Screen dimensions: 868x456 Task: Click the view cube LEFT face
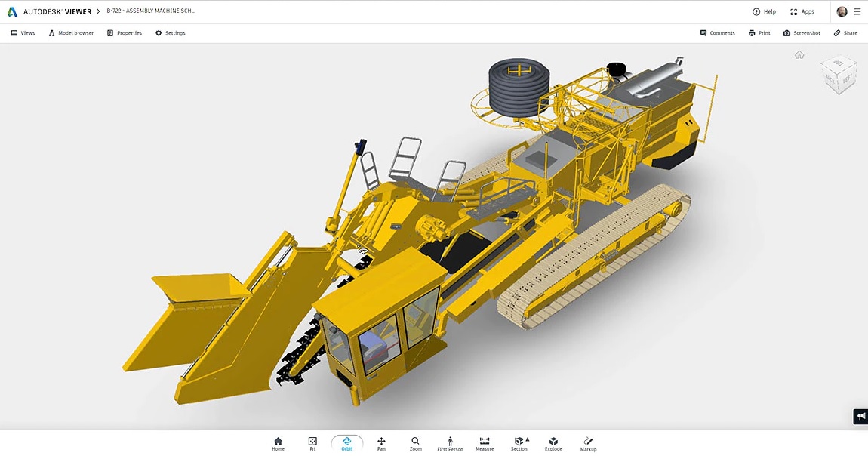tap(848, 80)
